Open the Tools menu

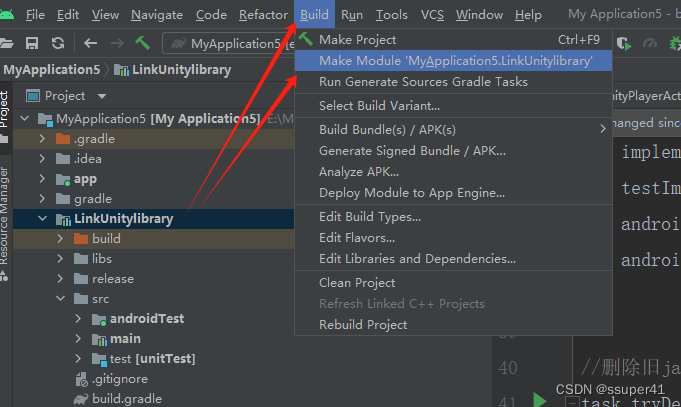391,15
